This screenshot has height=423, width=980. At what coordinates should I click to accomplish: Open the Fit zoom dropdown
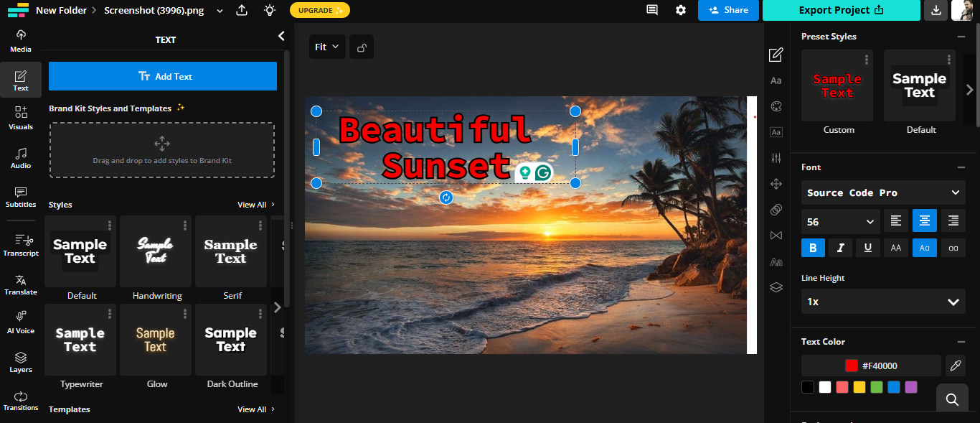(327, 46)
